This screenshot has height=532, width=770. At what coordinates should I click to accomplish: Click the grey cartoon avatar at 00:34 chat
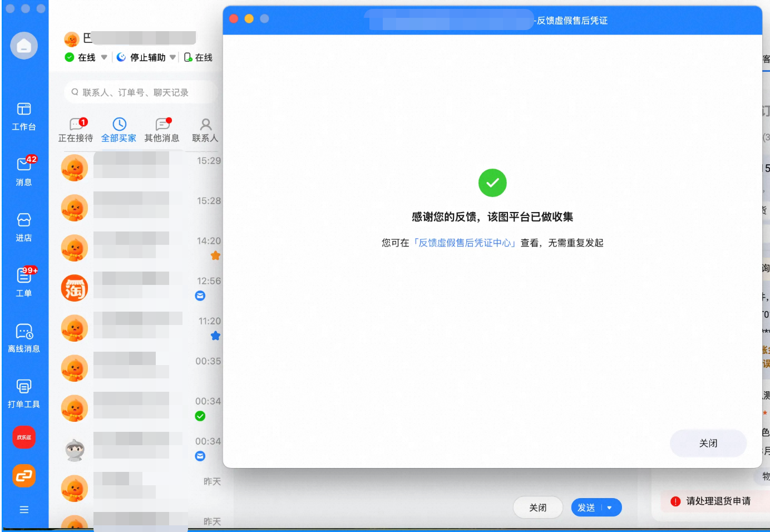coord(75,449)
